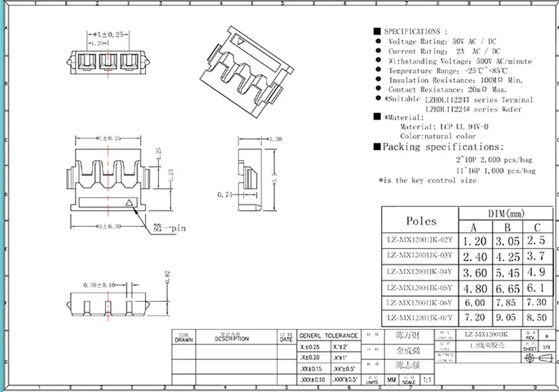
Task: Click the "C±0.25" dimension above front view
Action: point(110,138)
